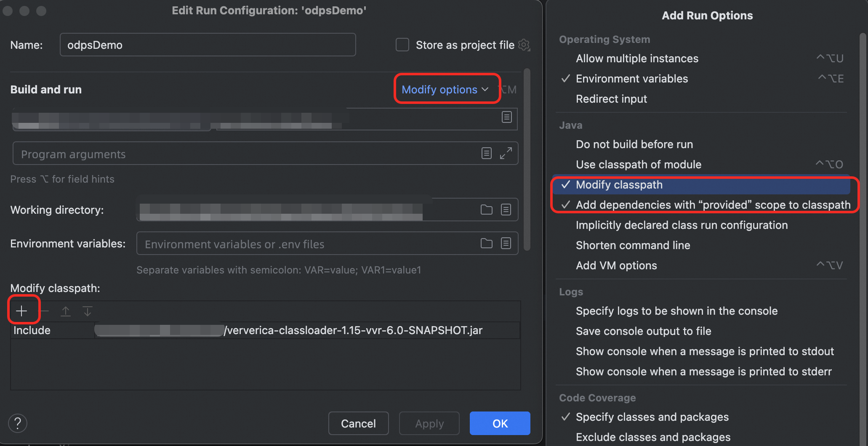The width and height of the screenshot is (868, 446).
Task: Click OK to save configuration
Action: point(500,423)
